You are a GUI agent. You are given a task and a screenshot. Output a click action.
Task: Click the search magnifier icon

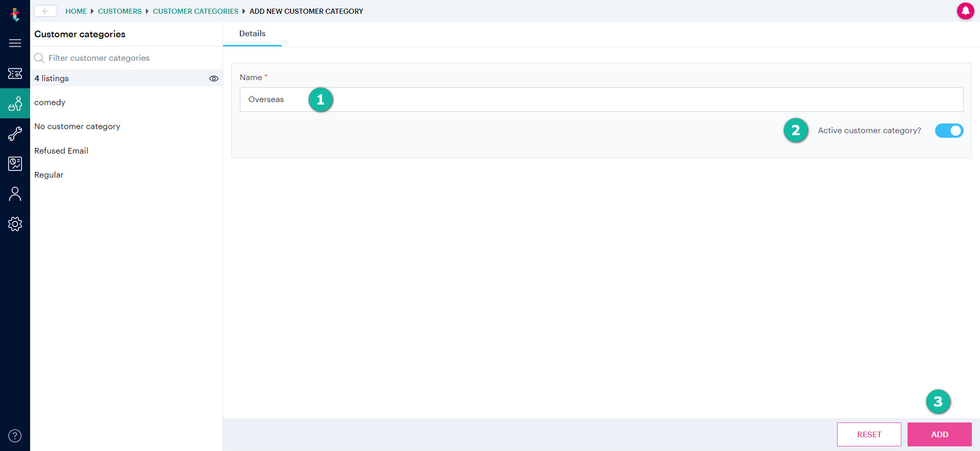tap(39, 58)
